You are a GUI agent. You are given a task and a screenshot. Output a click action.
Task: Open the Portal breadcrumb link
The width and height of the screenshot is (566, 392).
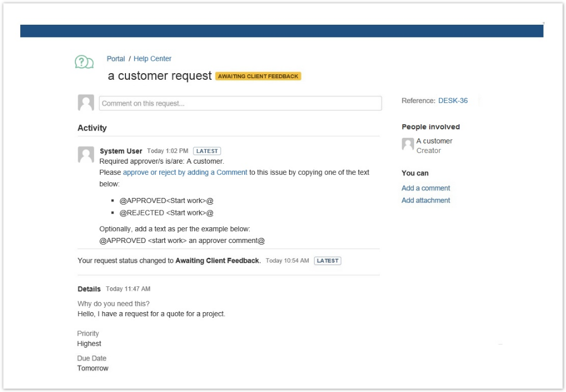tap(116, 58)
